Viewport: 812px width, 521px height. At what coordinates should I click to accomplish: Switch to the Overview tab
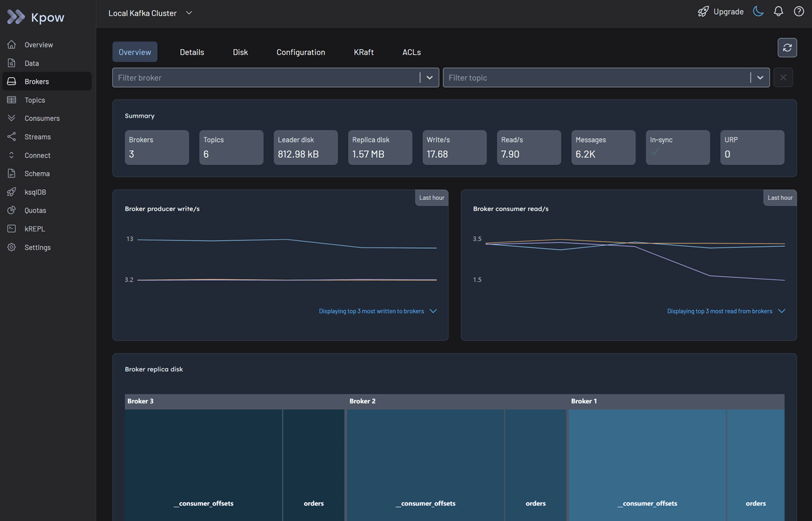(x=135, y=52)
